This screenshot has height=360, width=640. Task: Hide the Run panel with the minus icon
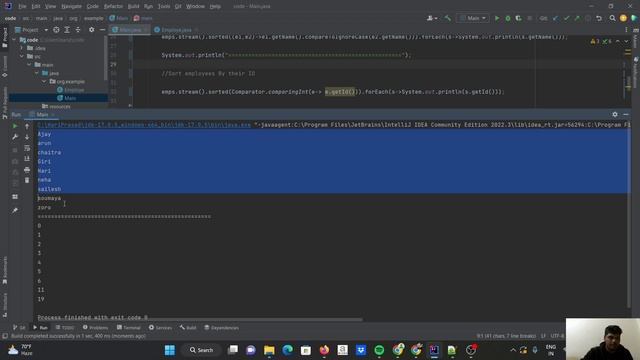tap(626, 114)
